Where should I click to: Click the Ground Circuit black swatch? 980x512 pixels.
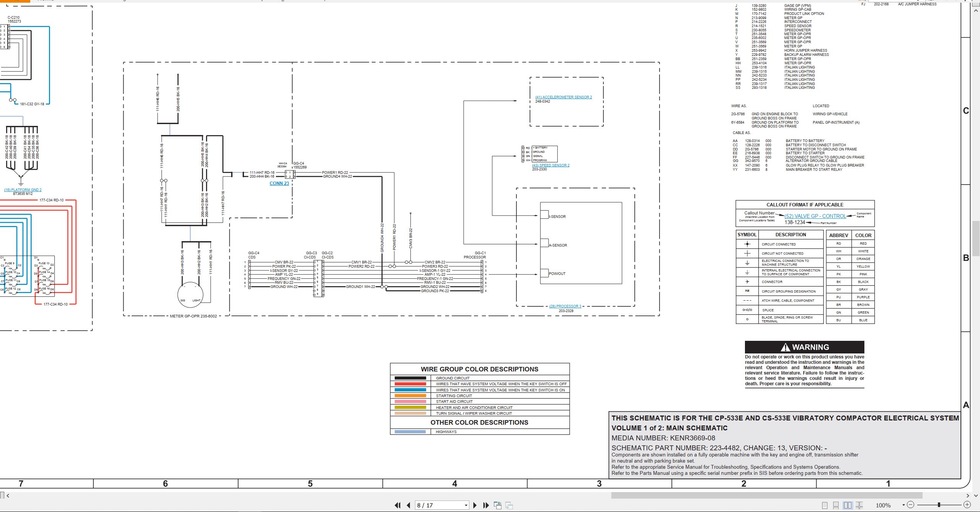[x=410, y=378]
